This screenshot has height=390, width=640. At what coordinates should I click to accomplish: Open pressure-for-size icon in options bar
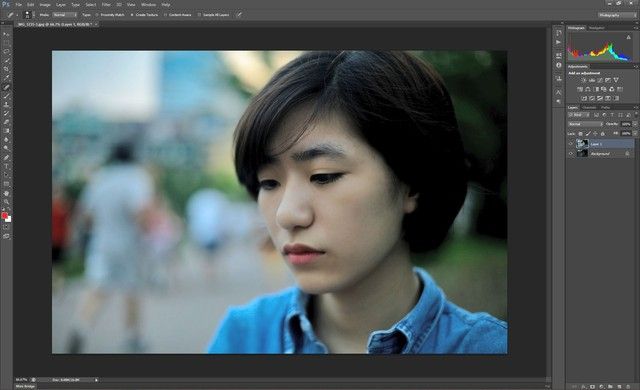pos(239,15)
